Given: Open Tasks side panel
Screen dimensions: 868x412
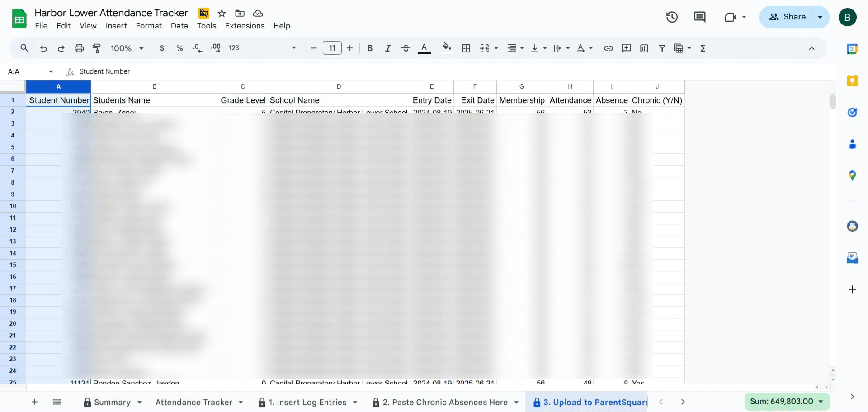Looking at the screenshot, I should [852, 112].
